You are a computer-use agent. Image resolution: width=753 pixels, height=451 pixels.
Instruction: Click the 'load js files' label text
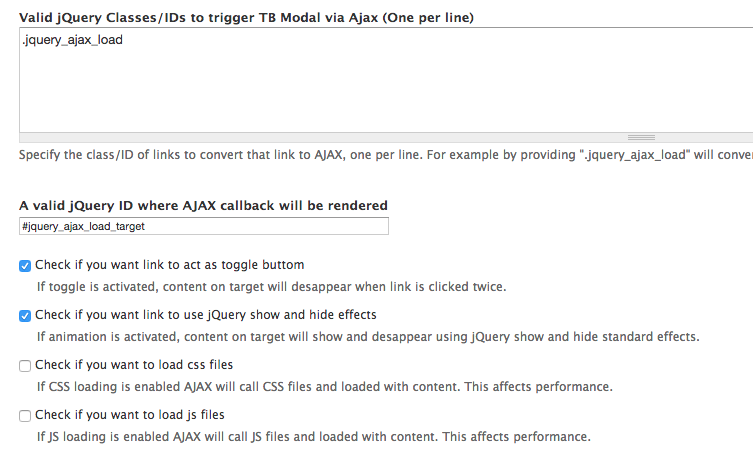pos(130,415)
